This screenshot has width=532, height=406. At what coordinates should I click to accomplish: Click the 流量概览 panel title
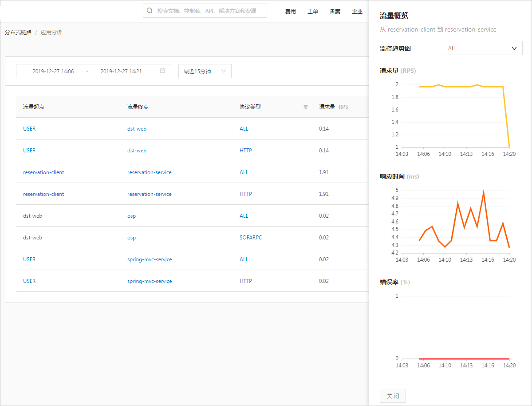(394, 16)
